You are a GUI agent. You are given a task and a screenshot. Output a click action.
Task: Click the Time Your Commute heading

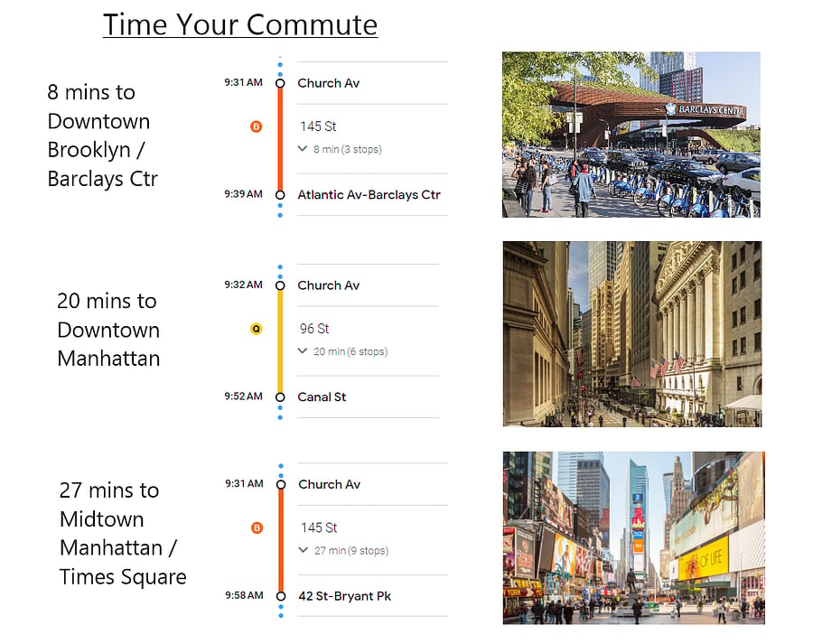pyautogui.click(x=240, y=24)
